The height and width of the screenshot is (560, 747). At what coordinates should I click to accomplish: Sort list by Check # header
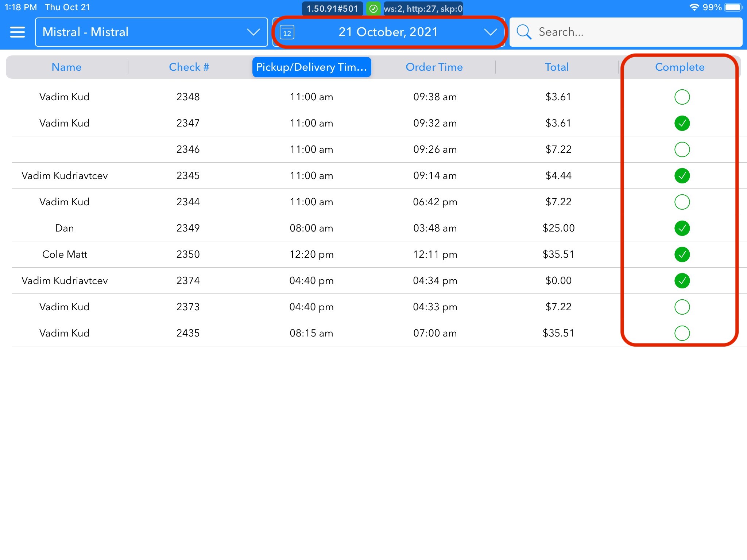tap(189, 67)
